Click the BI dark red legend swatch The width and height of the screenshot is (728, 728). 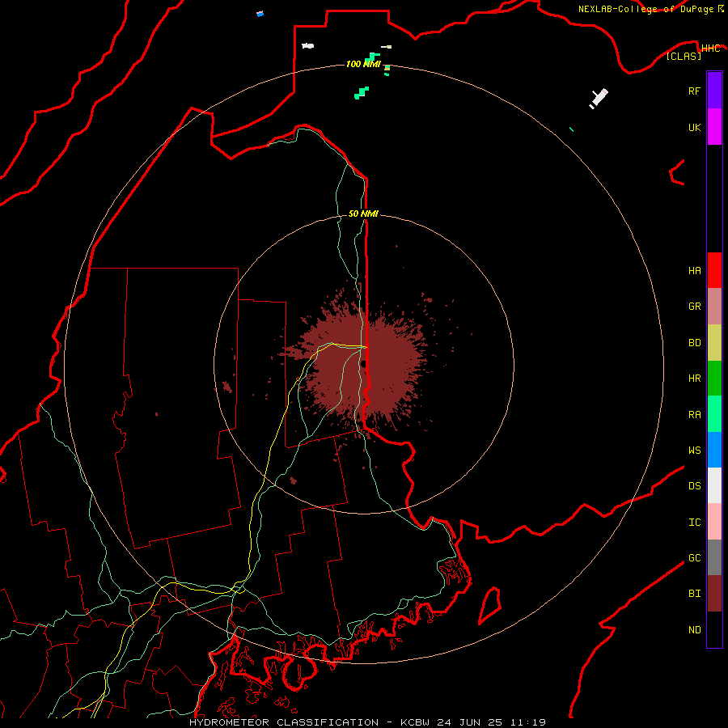coord(714,594)
